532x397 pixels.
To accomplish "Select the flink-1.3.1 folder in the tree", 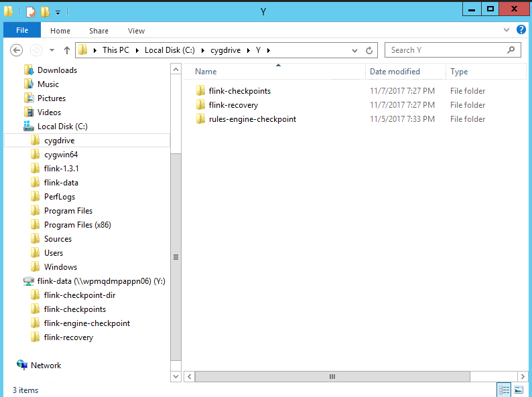I will pyautogui.click(x=61, y=169).
